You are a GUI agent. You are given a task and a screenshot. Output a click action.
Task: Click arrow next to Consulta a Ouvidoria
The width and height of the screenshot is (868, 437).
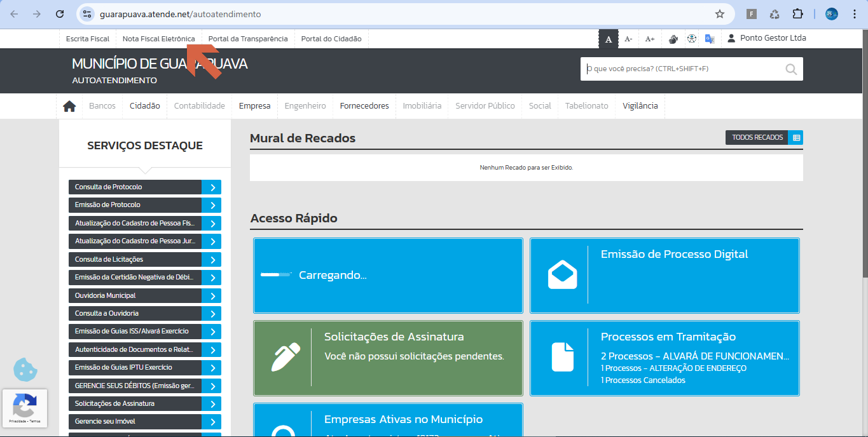[212, 314]
